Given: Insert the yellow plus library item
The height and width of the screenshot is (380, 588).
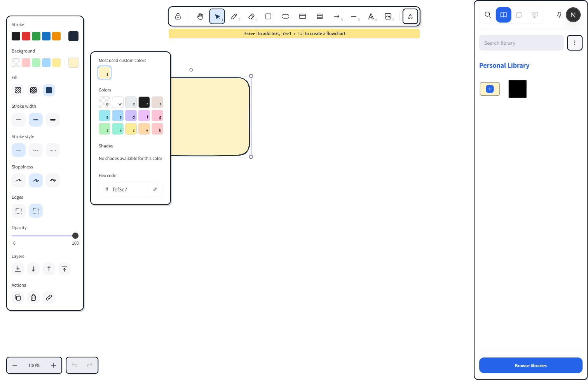Looking at the screenshot, I should (x=490, y=89).
